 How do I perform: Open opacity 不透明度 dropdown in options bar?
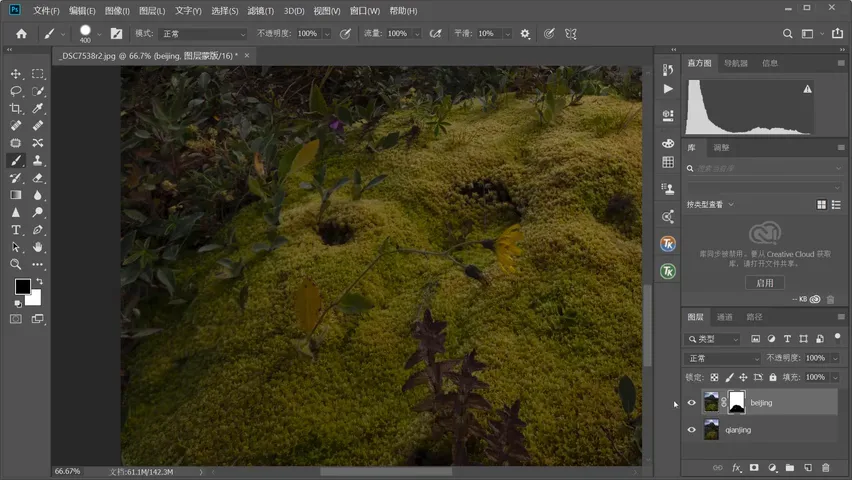(x=327, y=34)
